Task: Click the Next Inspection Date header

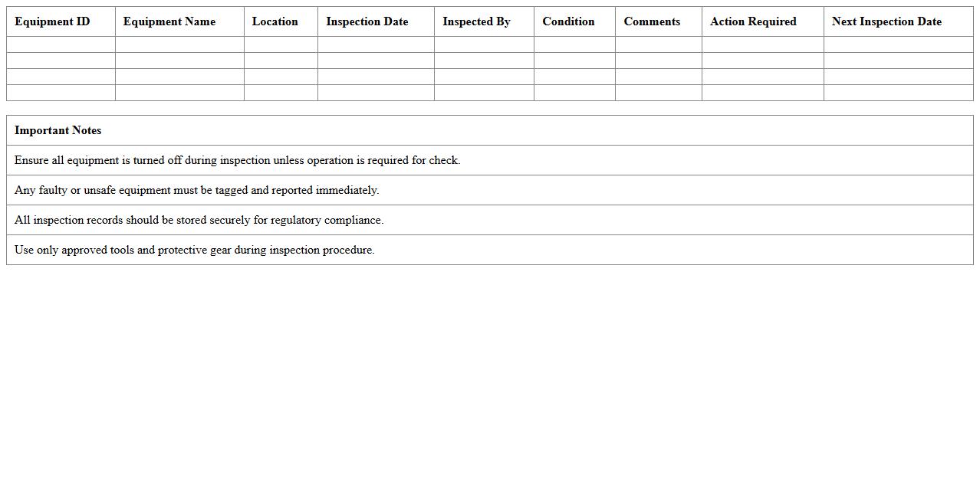Action: pyautogui.click(x=886, y=21)
